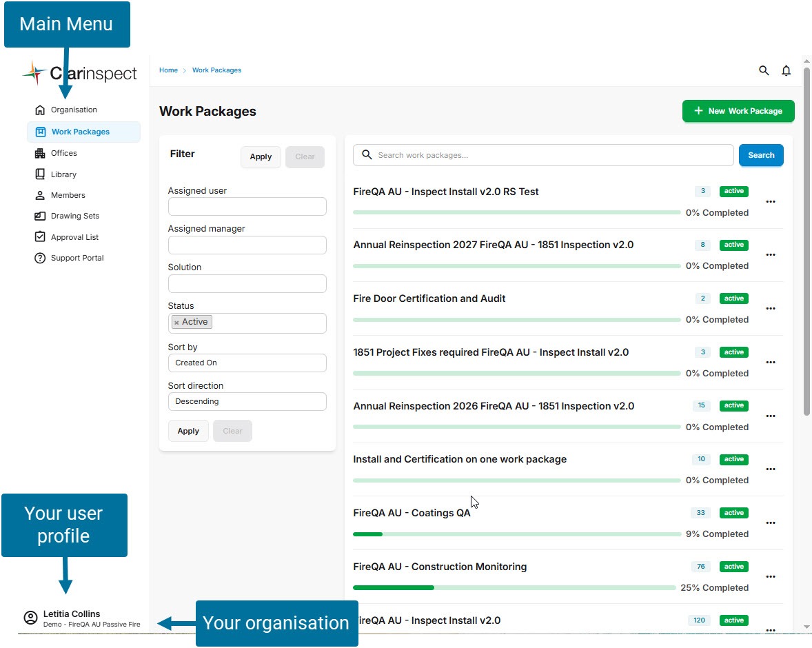Open three-dot menu for Fire Door Certification and Audit

(x=771, y=308)
